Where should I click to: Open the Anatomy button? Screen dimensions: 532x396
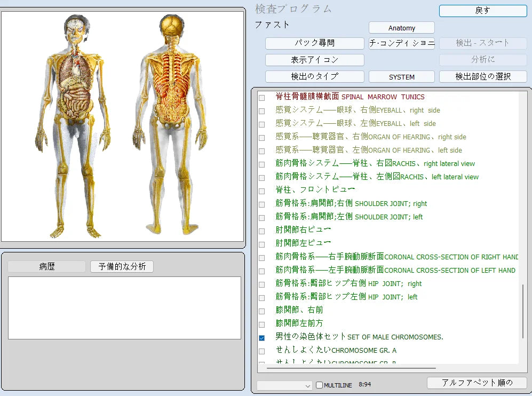[401, 28]
